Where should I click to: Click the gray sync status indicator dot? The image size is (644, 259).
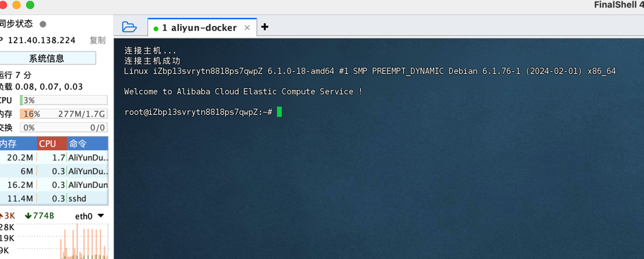pos(43,24)
